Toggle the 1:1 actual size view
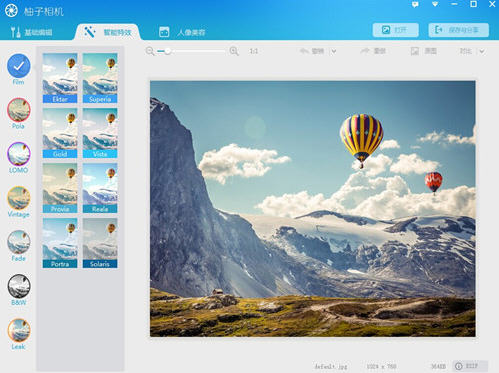Viewport: 499px width, 373px height. click(254, 51)
